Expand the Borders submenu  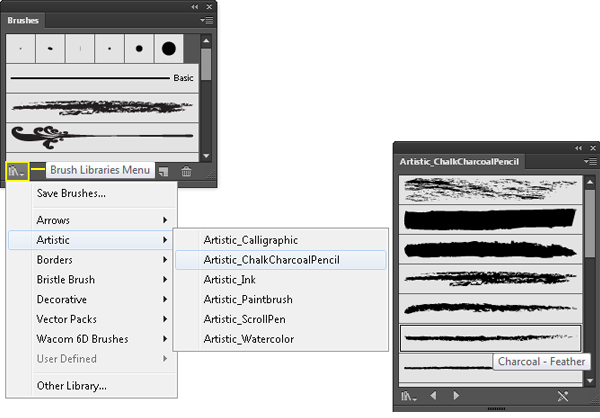[92, 260]
